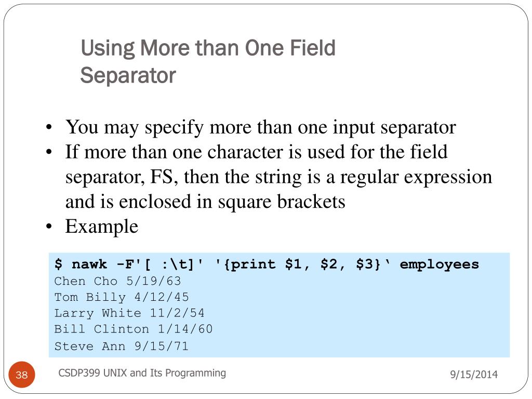Click the bullet point marker before 'Example'
This screenshot has height=399, width=532.
coord(49,227)
